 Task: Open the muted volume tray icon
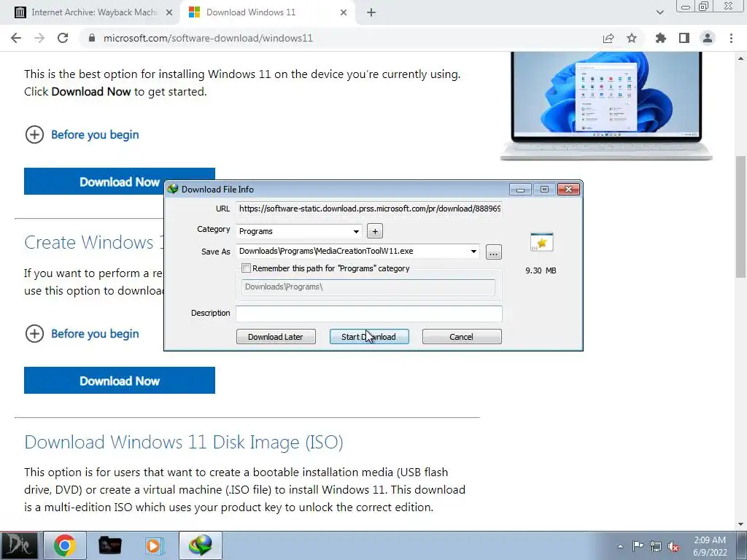pos(673,547)
